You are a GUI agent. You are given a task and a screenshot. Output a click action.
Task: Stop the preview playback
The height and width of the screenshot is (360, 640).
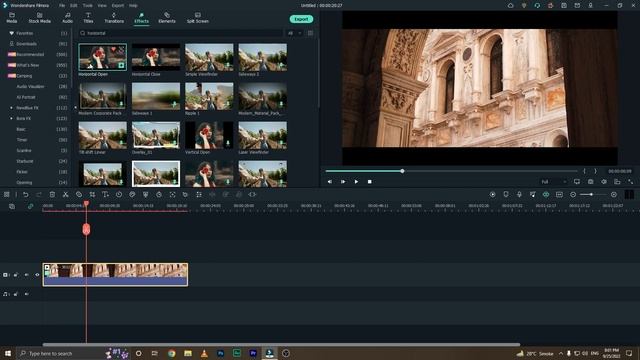pyautogui.click(x=369, y=182)
